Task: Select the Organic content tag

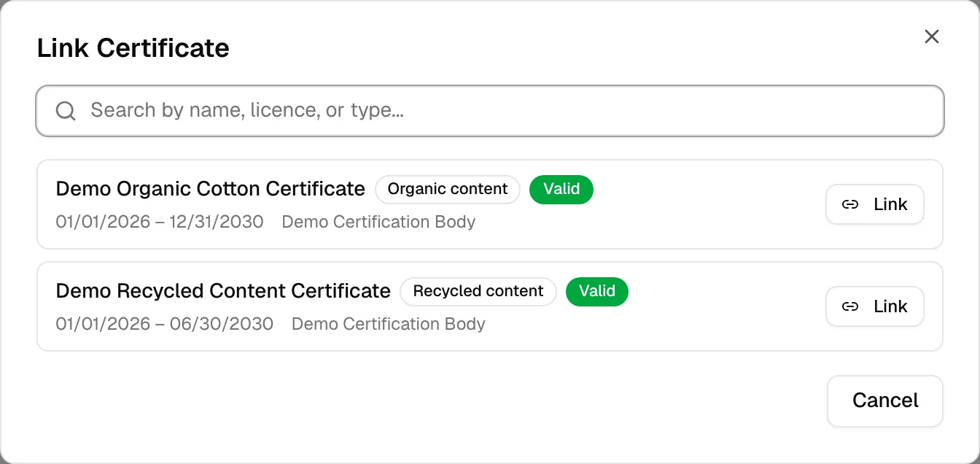Action: click(448, 189)
